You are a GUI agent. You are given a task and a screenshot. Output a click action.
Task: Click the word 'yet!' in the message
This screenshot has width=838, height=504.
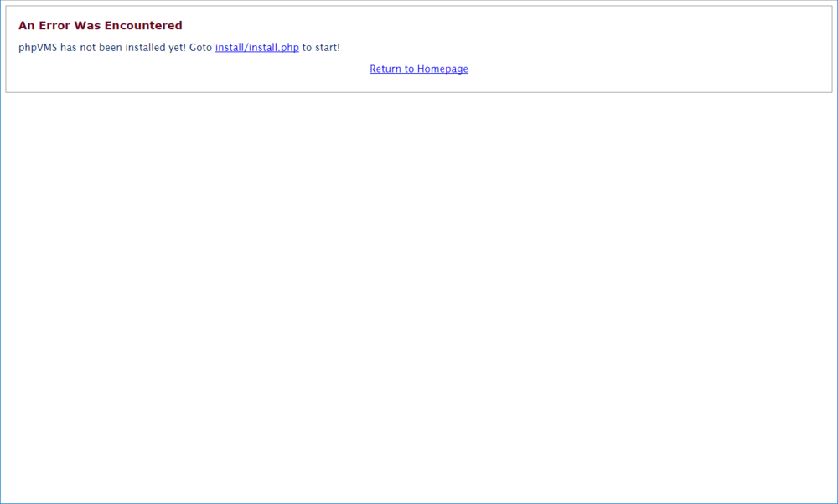(x=177, y=48)
